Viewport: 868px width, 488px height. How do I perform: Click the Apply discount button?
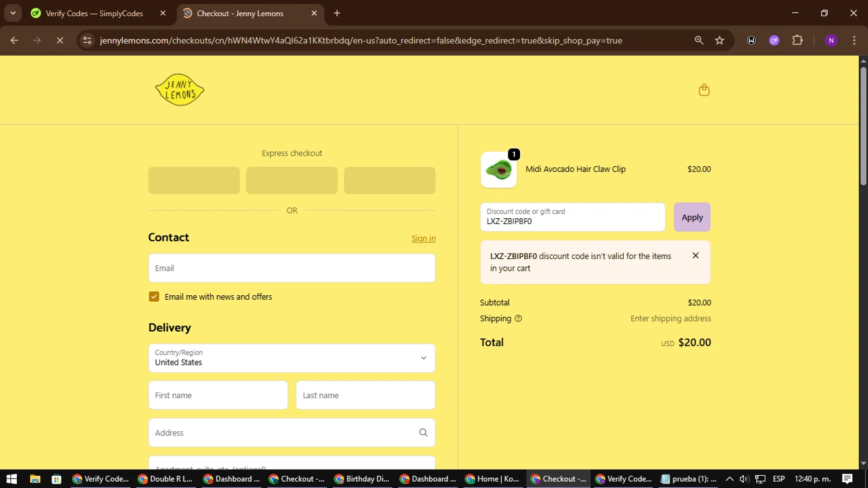(692, 217)
